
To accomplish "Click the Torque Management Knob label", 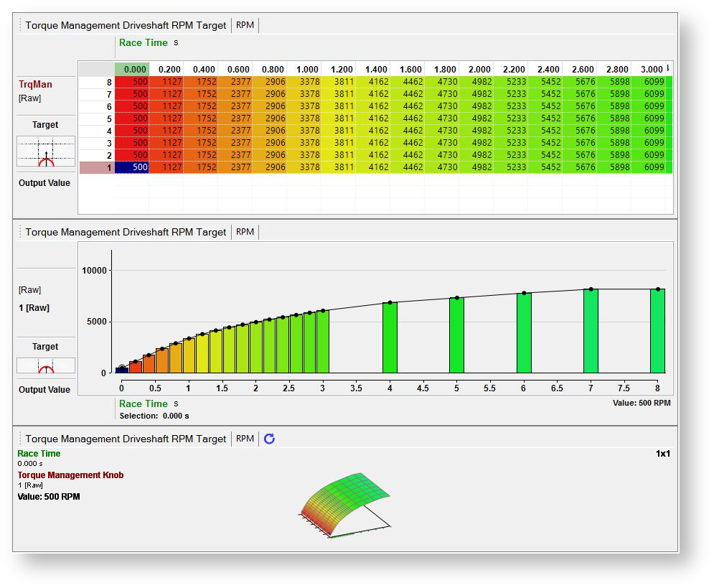I will (70, 475).
